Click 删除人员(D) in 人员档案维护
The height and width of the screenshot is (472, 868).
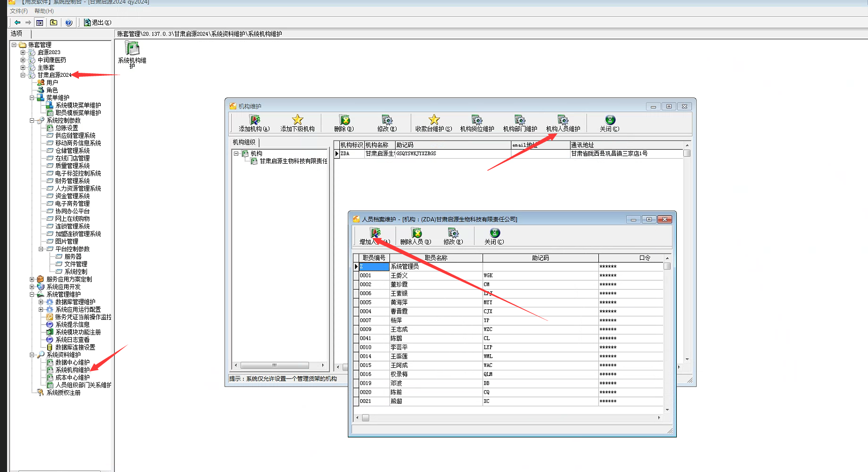416,236
